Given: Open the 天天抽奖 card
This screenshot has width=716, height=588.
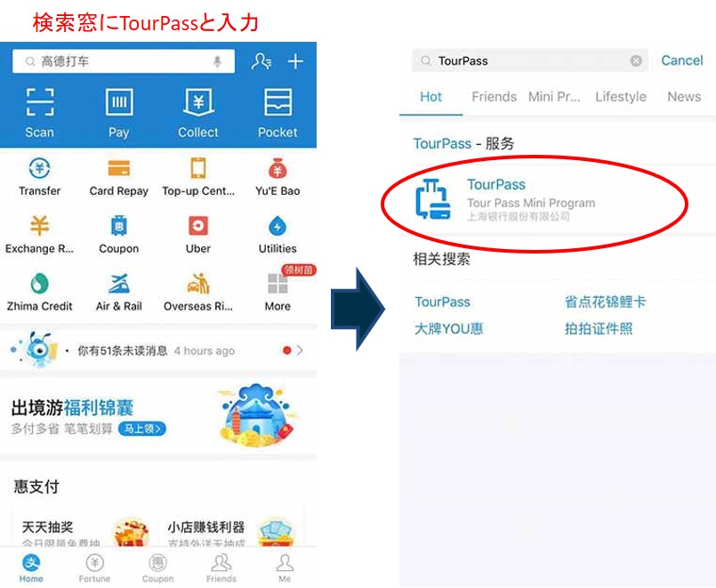Looking at the screenshot, I should click(85, 528).
